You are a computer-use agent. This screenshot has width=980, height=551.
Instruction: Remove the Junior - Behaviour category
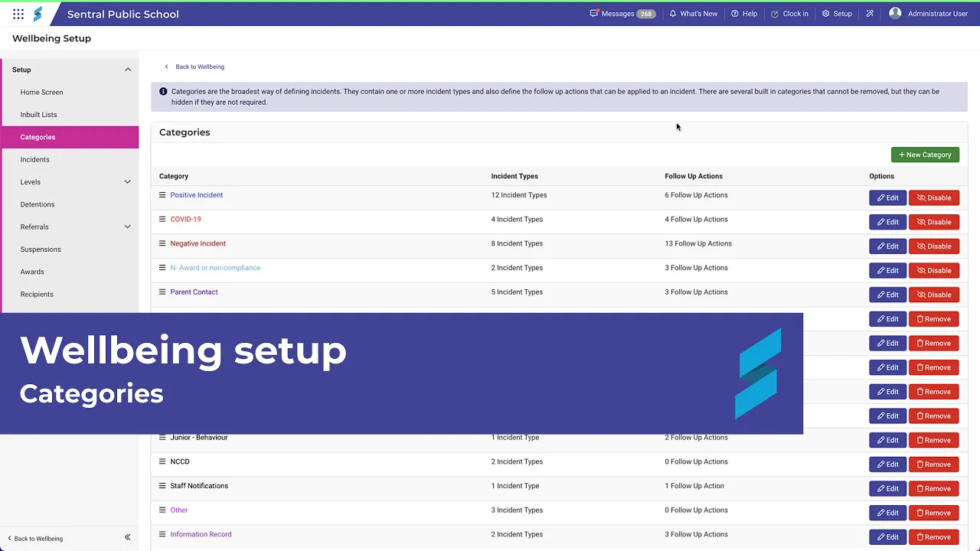[934, 440]
